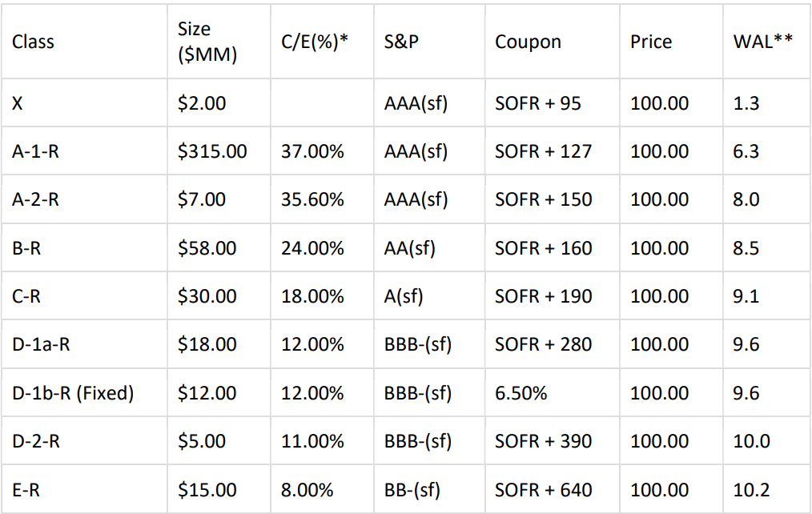
Task: Select the D-2-R $5.00 size cell
Action: point(202,441)
